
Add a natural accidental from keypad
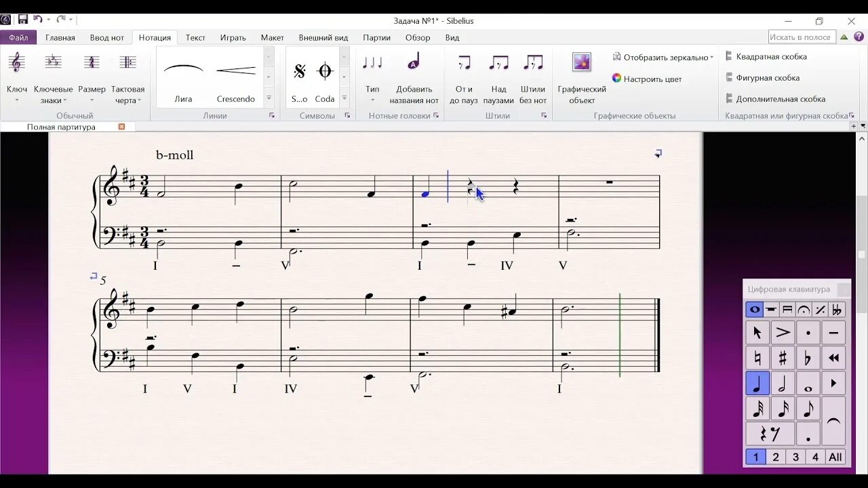point(757,358)
